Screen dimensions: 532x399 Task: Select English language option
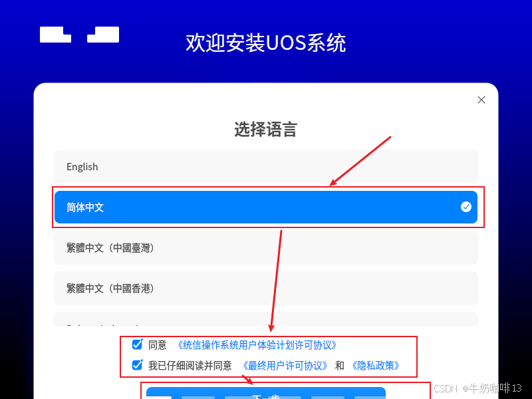click(265, 167)
